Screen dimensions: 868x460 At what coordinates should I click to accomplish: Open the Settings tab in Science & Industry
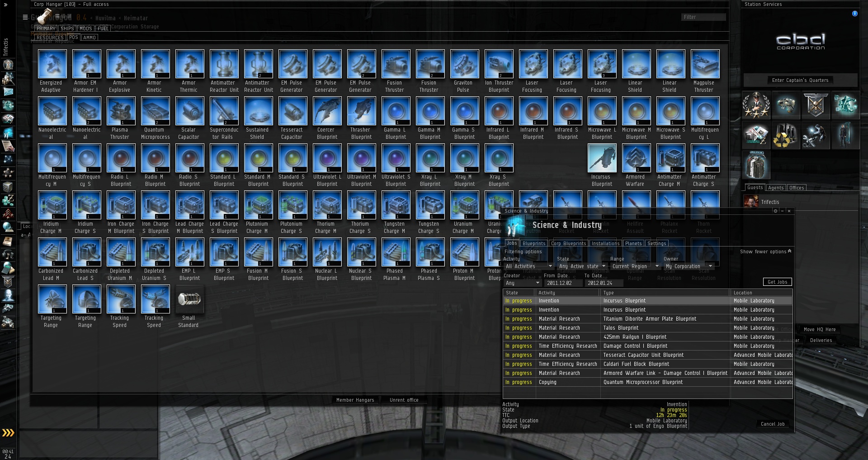click(x=657, y=243)
